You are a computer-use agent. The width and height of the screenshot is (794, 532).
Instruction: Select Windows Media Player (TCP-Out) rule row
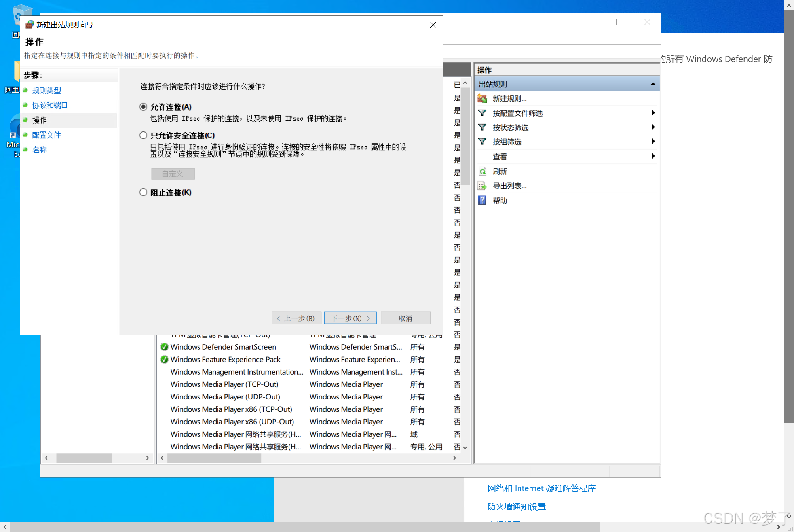[224, 384]
